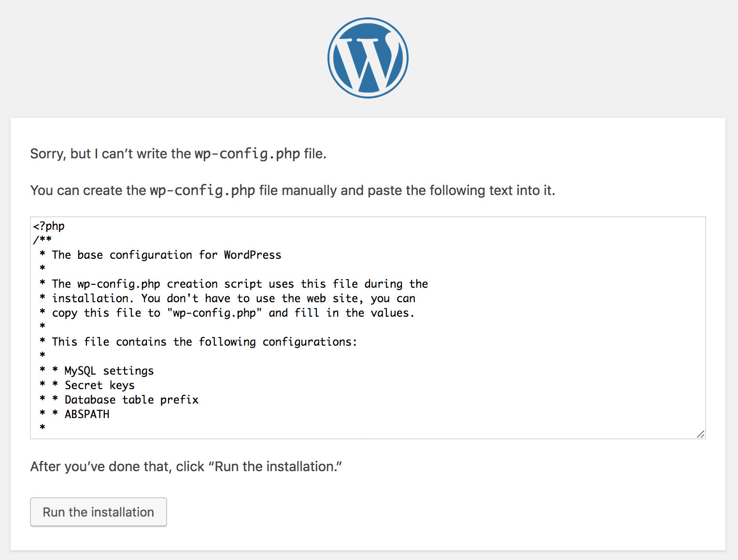Click the 'This file contains the following' line

pyautogui.click(x=204, y=342)
